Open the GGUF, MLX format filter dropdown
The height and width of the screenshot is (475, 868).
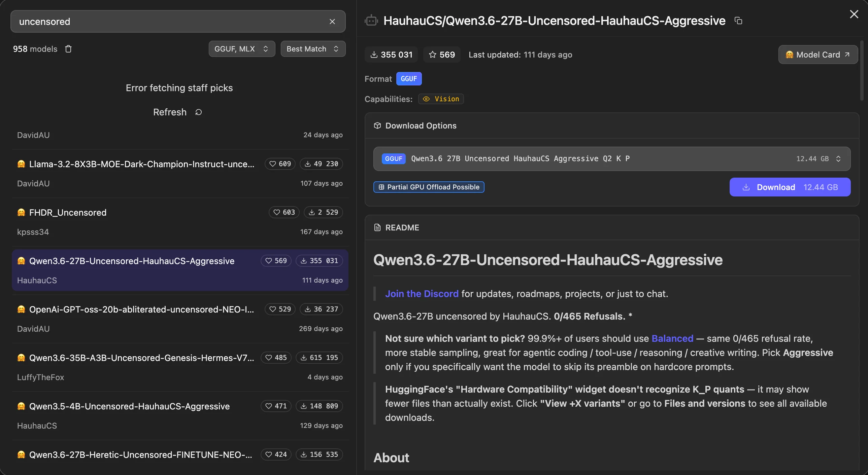[242, 49]
